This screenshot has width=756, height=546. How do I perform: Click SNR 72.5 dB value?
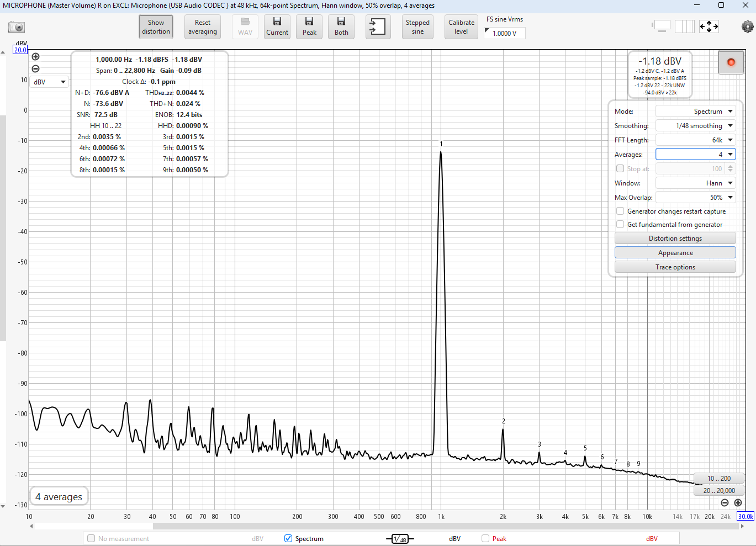[106, 114]
